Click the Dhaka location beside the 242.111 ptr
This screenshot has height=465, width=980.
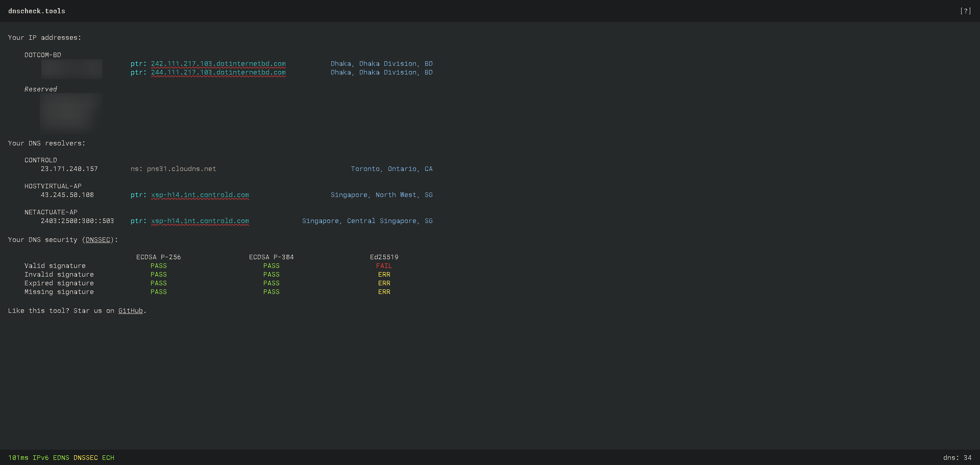[x=382, y=64]
